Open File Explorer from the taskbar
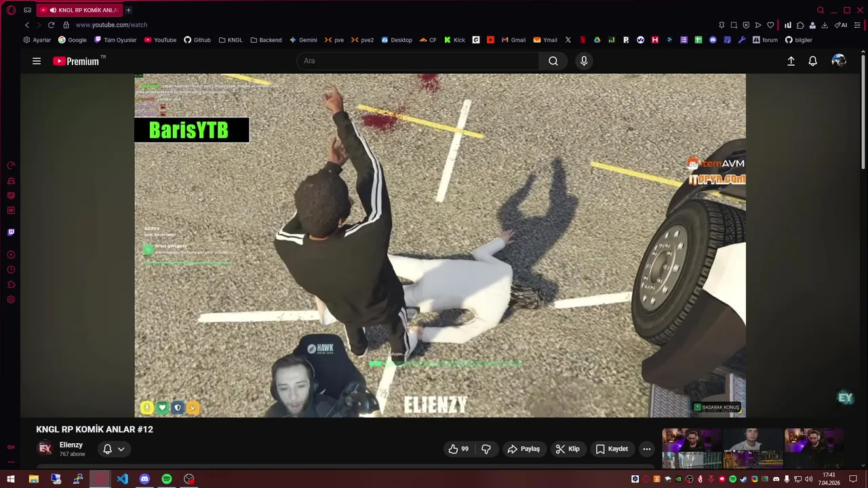The height and width of the screenshot is (488, 868). (x=33, y=479)
